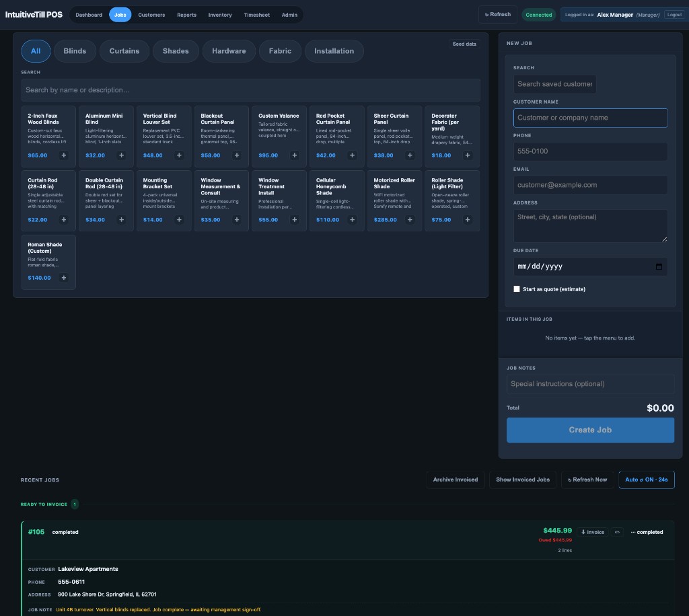The height and width of the screenshot is (616, 689).
Task: Filter products by Shades
Action: tap(176, 51)
